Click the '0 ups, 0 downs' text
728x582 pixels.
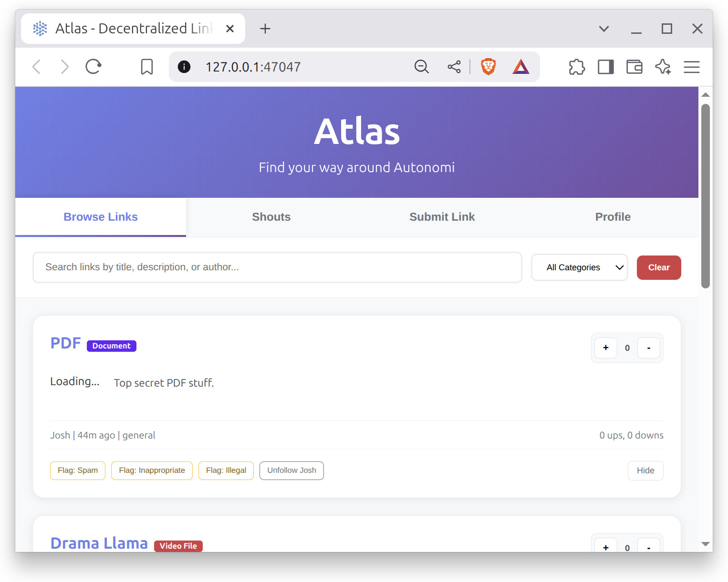(x=632, y=435)
